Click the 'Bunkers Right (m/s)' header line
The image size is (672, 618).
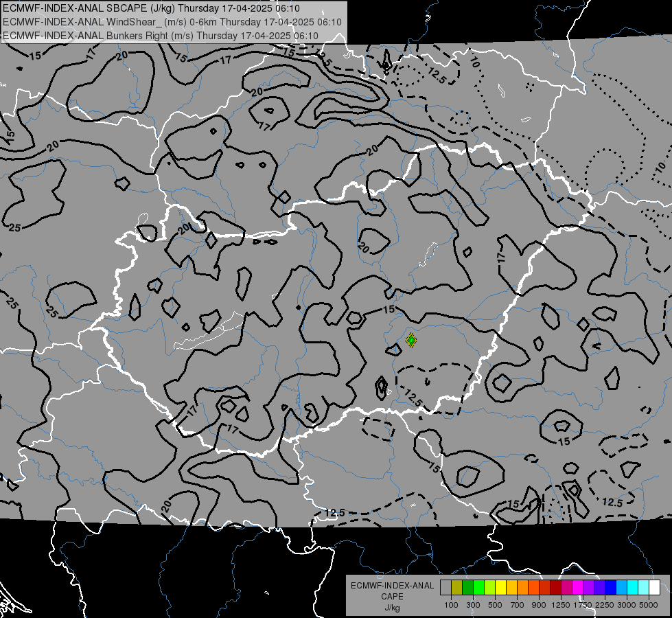pyautogui.click(x=161, y=36)
